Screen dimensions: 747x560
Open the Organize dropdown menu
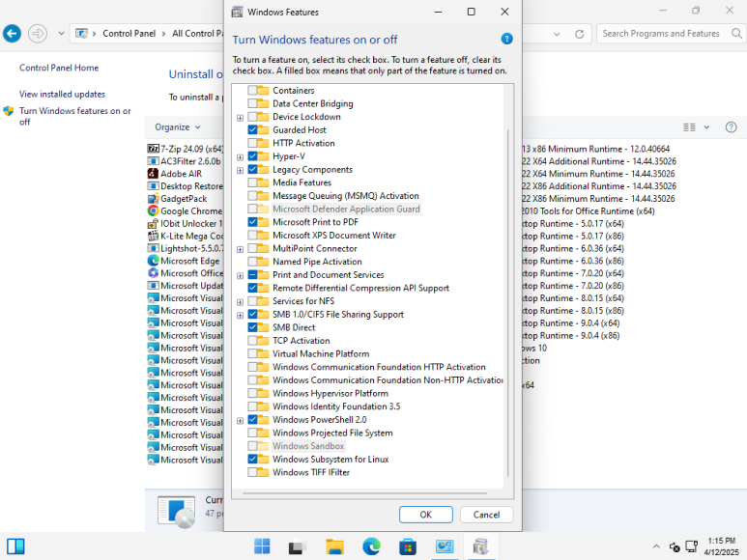178,127
